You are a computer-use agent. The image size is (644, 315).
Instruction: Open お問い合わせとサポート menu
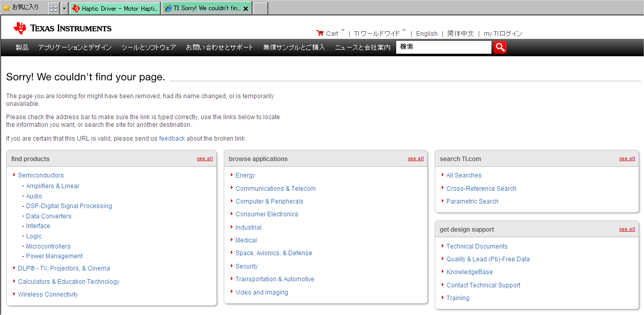(x=220, y=47)
